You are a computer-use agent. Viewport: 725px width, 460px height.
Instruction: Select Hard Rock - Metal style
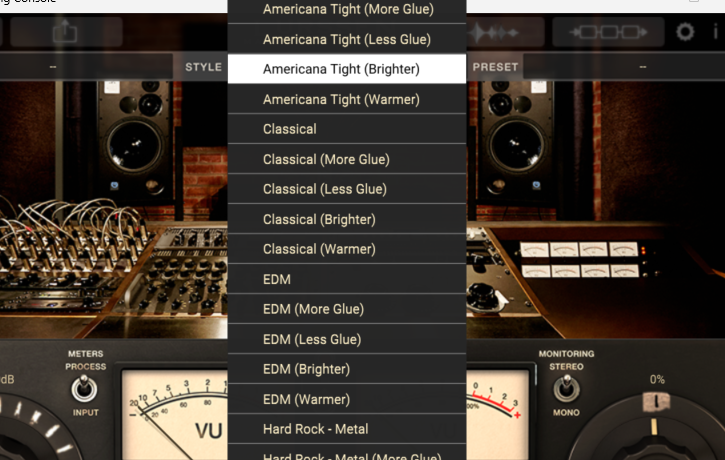click(x=347, y=429)
